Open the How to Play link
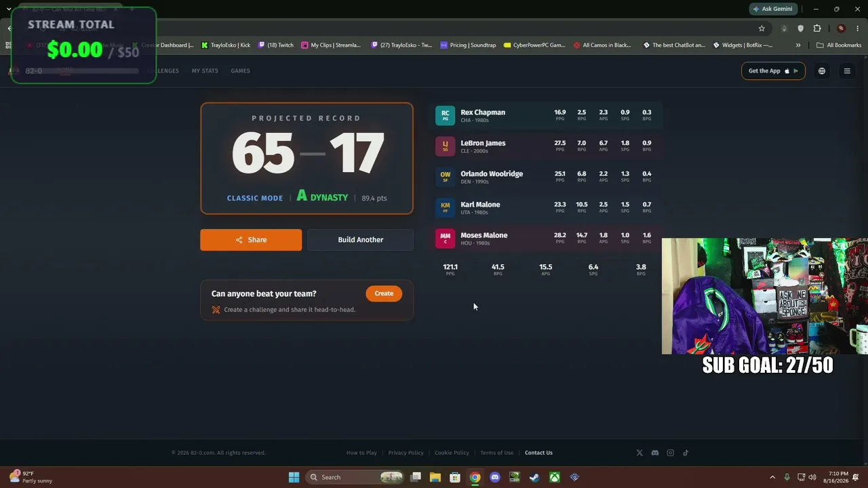 coord(361,453)
